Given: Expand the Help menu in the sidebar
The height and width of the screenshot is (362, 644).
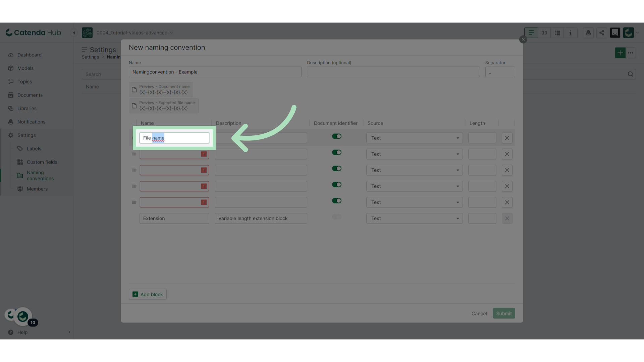Looking at the screenshot, I should pyautogui.click(x=37, y=332).
